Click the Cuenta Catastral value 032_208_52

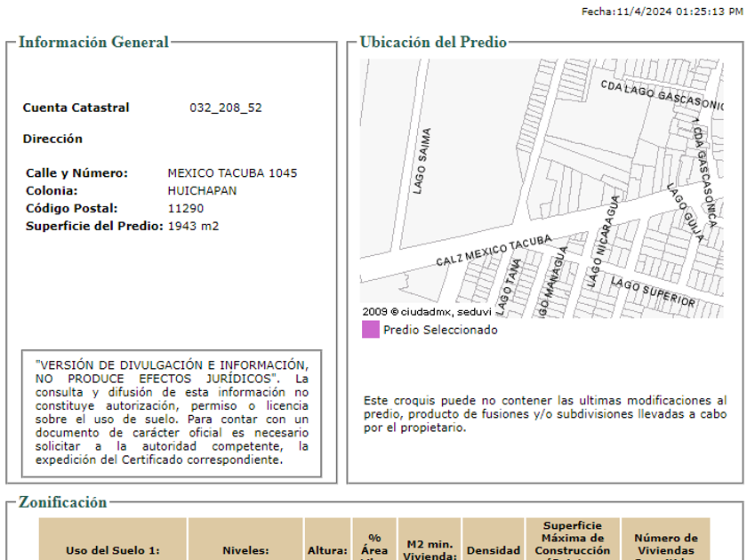tap(226, 108)
